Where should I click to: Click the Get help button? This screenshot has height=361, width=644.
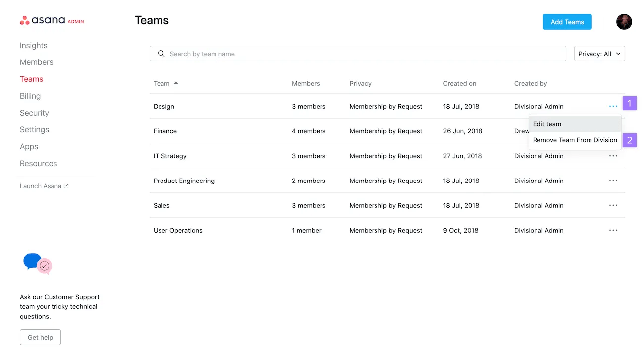pos(40,337)
